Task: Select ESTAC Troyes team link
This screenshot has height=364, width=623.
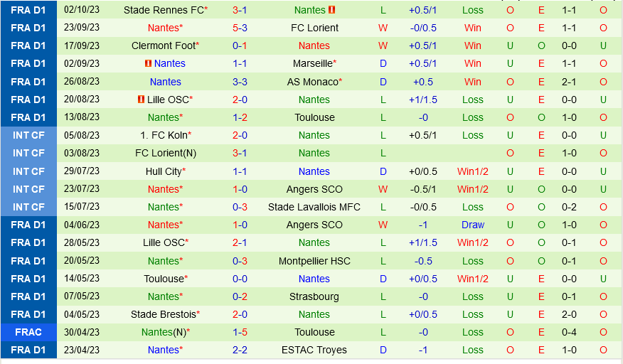Action: point(314,350)
